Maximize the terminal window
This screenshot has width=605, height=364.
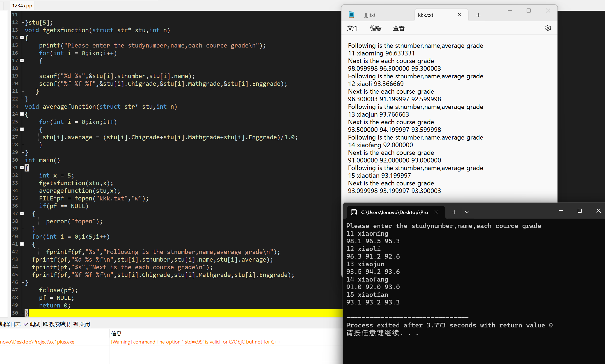pyautogui.click(x=580, y=211)
